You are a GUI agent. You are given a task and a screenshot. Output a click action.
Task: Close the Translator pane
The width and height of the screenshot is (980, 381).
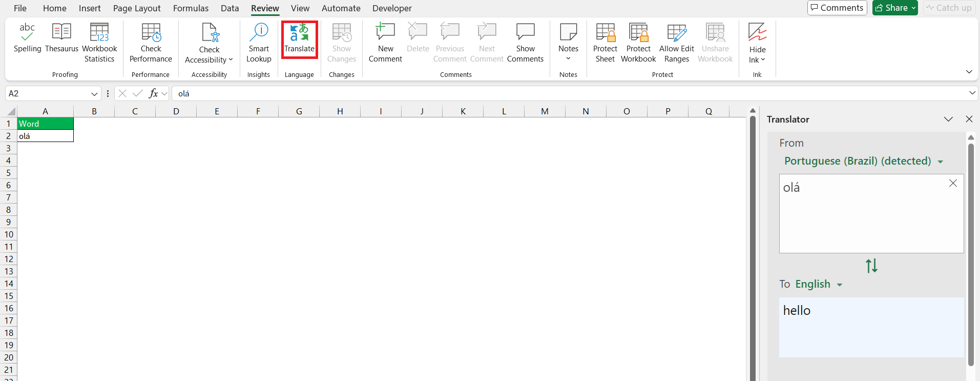pos(969,119)
